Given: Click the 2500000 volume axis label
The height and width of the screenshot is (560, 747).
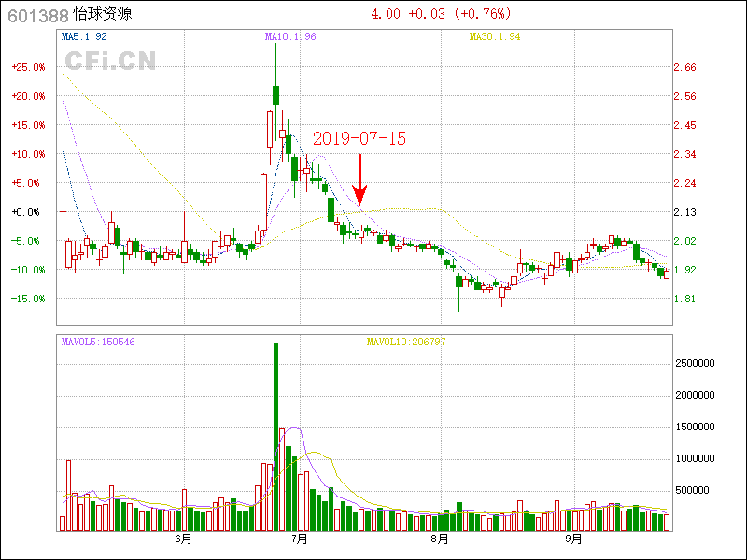Looking at the screenshot, I should click(694, 363).
